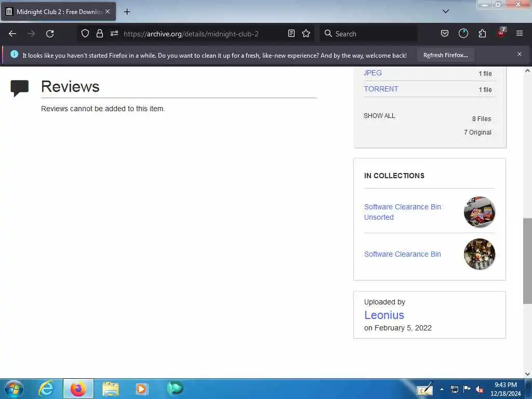The image size is (532, 399).
Task: Save page to Pocket
Action: point(445,34)
